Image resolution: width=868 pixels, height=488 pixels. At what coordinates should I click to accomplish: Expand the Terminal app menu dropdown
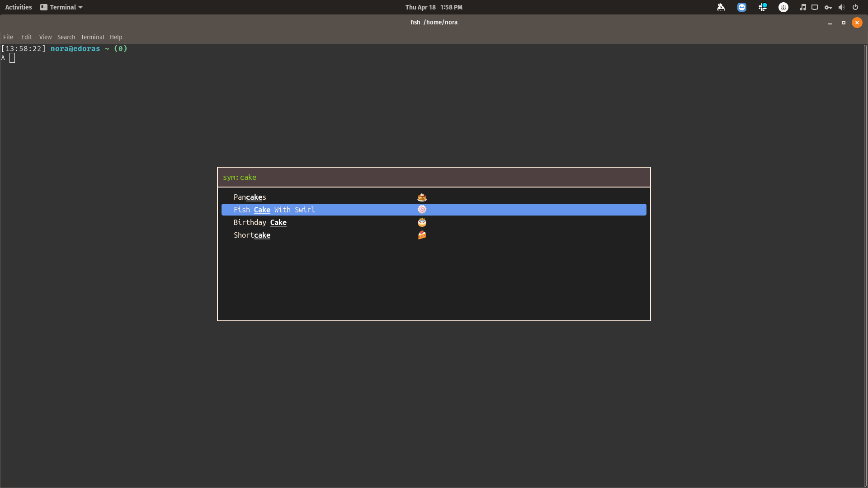pyautogui.click(x=61, y=7)
